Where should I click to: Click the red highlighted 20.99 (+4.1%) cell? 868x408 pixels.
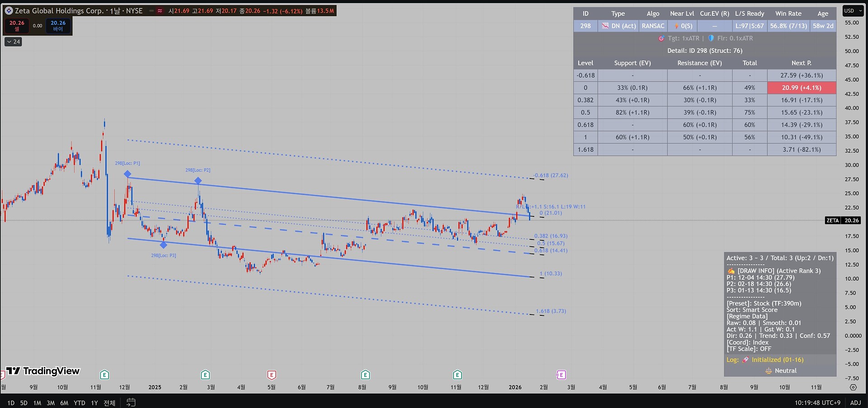pos(802,88)
